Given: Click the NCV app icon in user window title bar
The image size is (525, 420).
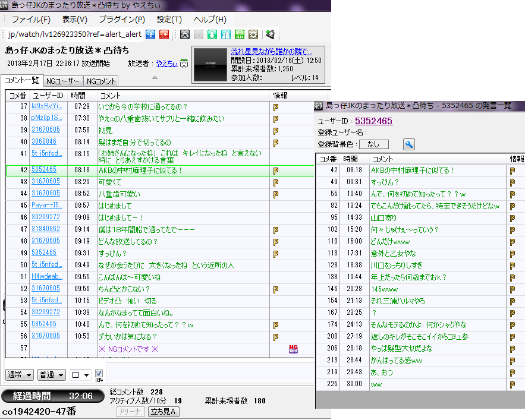Looking at the screenshot, I should [x=318, y=106].
